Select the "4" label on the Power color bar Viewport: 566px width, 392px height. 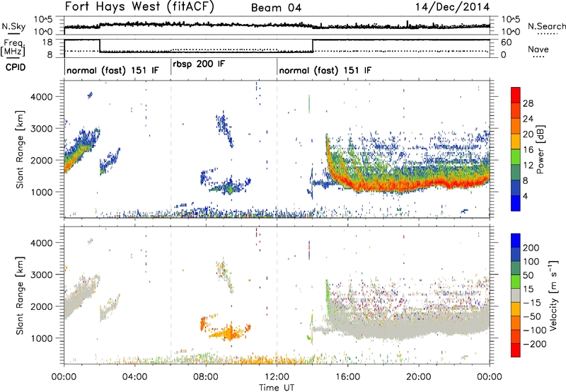click(x=525, y=196)
